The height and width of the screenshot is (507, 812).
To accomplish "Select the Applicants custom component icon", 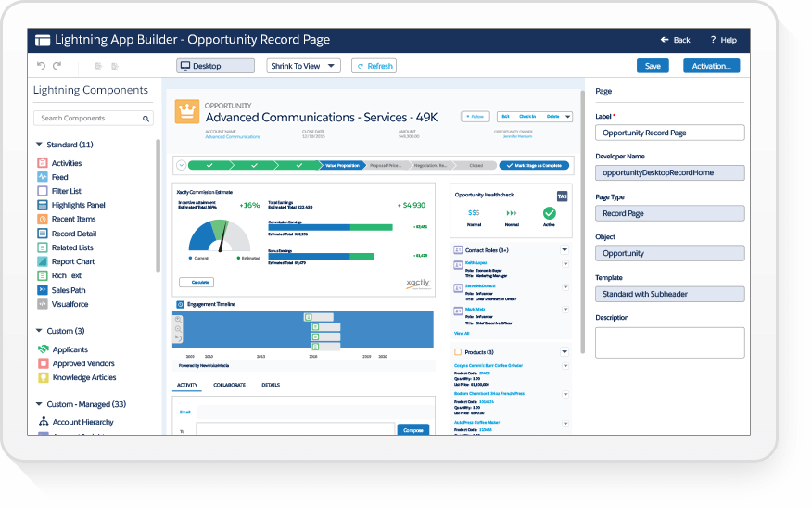I will pyautogui.click(x=44, y=349).
